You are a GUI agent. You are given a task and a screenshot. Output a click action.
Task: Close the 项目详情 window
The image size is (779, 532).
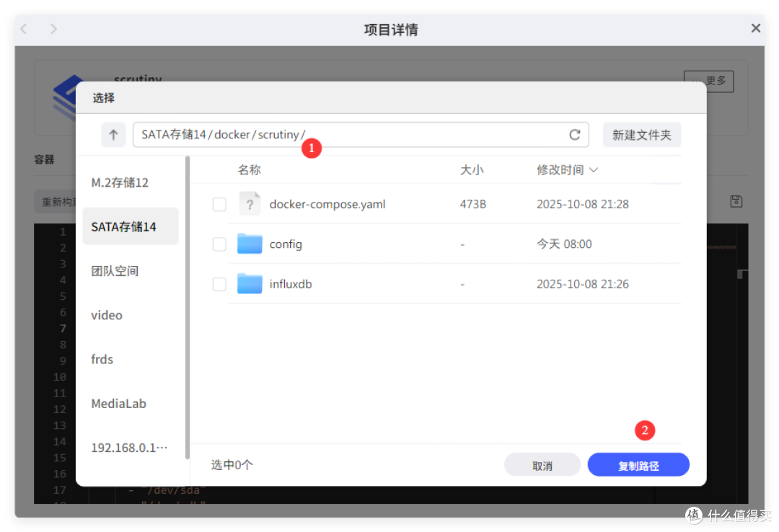pyautogui.click(x=756, y=28)
